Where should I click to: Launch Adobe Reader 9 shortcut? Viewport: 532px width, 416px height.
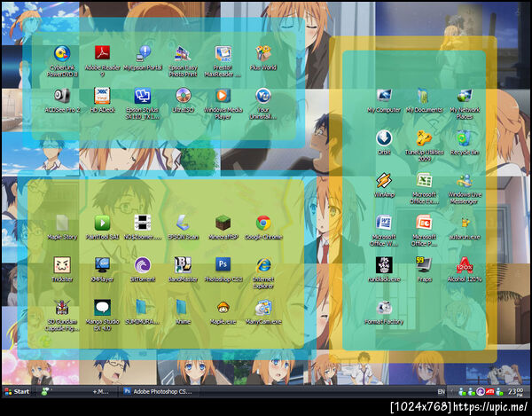pyautogui.click(x=102, y=53)
